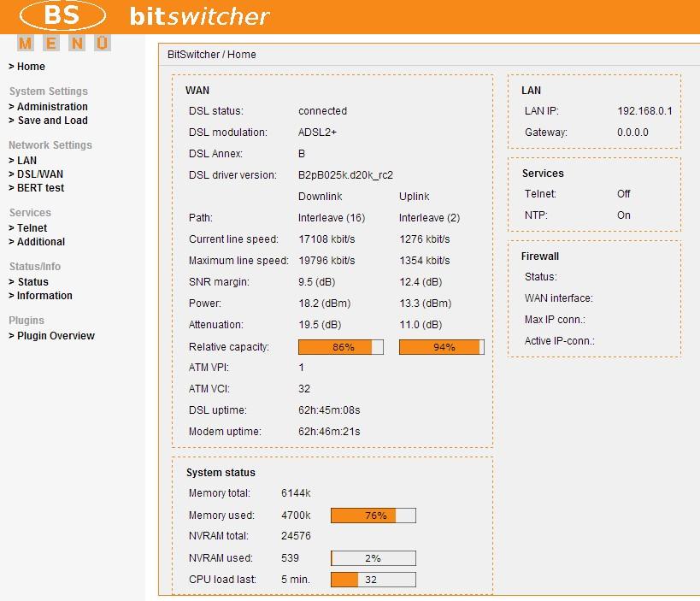Click the NTP status 'On' value
The width and height of the screenshot is (700, 601).
point(624,215)
